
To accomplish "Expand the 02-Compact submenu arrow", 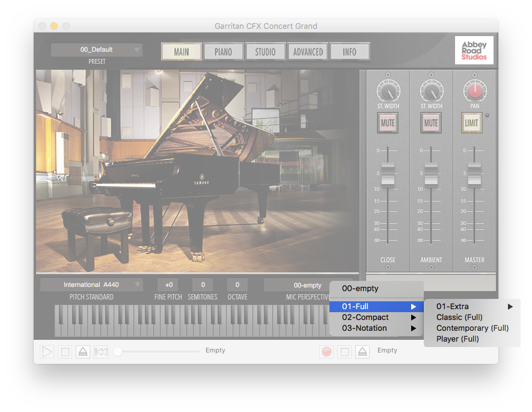I will (413, 318).
